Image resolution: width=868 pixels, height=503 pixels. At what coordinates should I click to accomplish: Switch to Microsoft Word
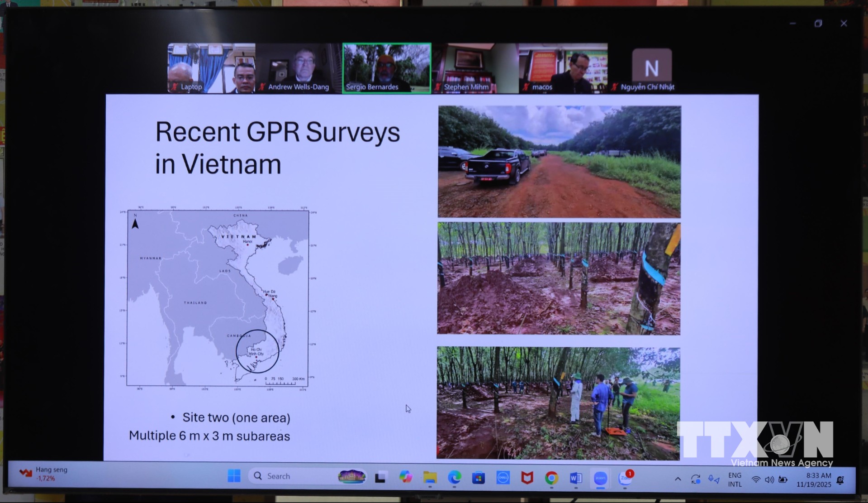coord(576,478)
